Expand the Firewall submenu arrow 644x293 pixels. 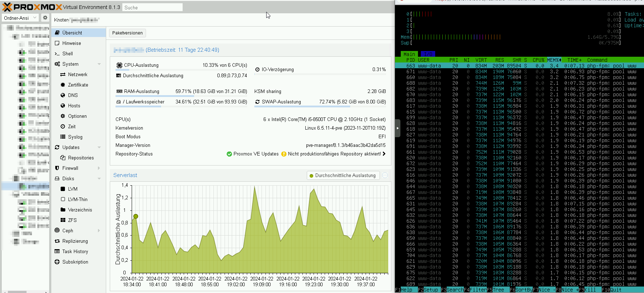[99, 168]
